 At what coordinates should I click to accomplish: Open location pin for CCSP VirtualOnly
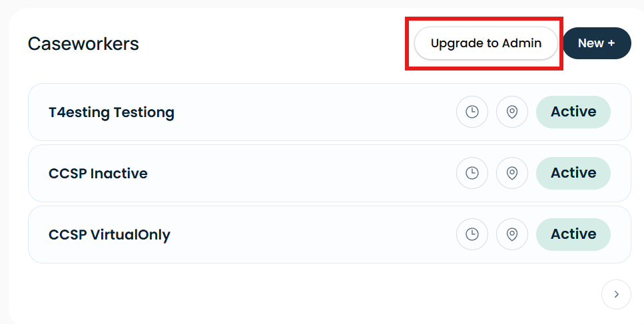tap(511, 234)
